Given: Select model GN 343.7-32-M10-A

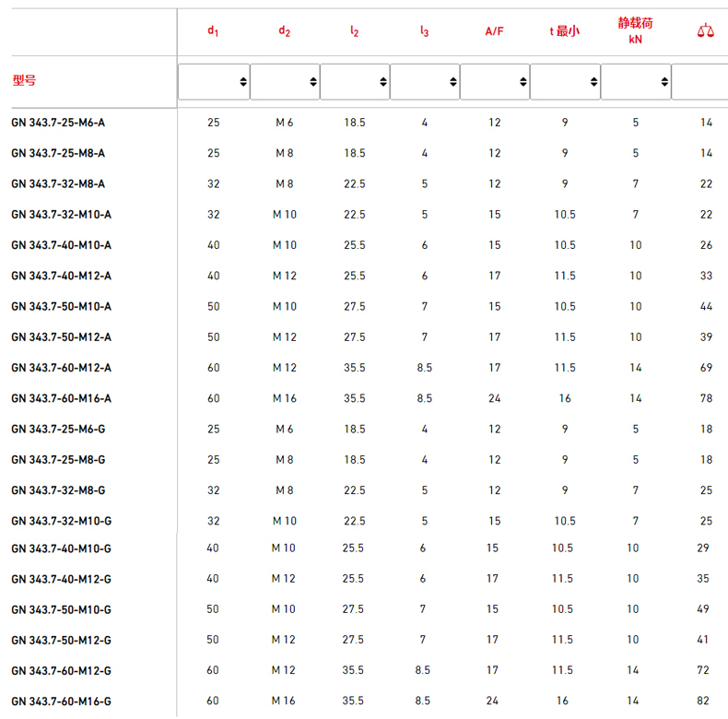Looking at the screenshot, I should click(61, 215).
